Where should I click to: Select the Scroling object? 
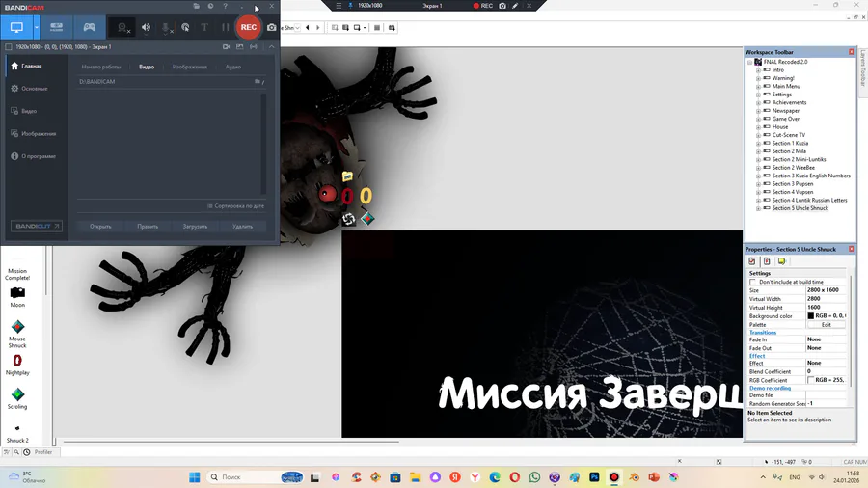pyautogui.click(x=17, y=398)
